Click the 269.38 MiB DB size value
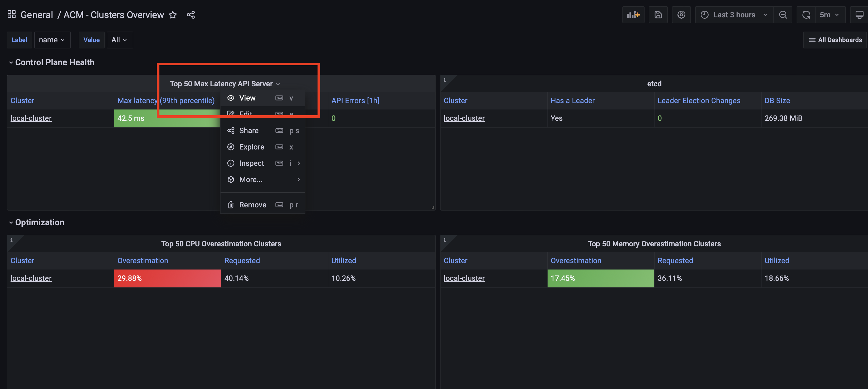Screen dimensions: 868x389 783,118
